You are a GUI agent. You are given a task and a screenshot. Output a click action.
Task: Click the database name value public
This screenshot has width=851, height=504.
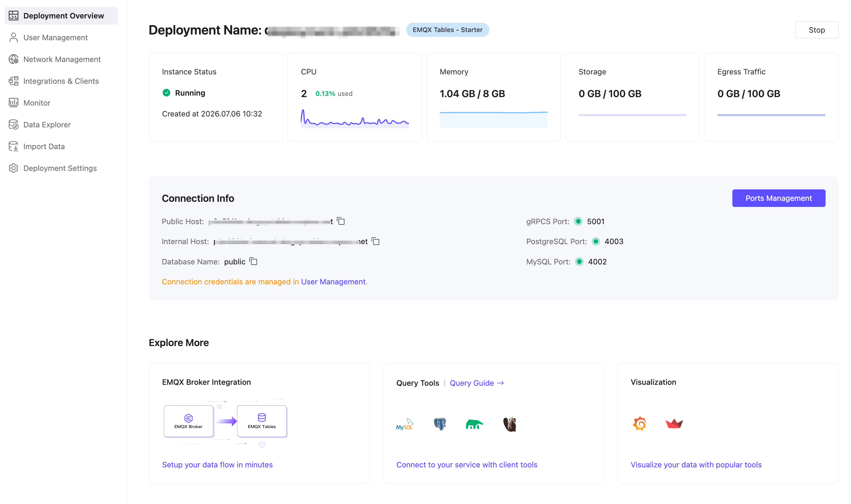pos(235,261)
